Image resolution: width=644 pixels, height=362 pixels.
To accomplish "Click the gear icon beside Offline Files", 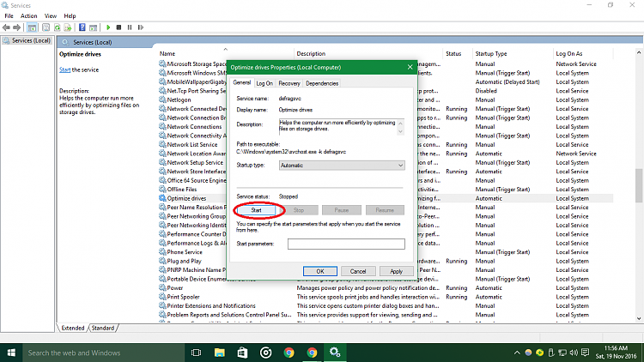I will tap(162, 190).
